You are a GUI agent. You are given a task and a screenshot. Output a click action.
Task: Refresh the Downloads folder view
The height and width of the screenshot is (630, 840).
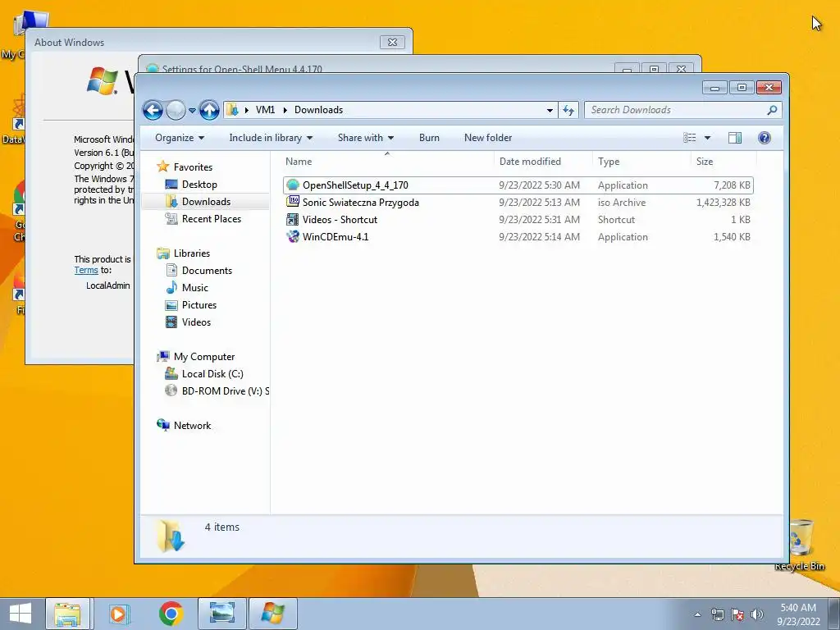coord(568,111)
